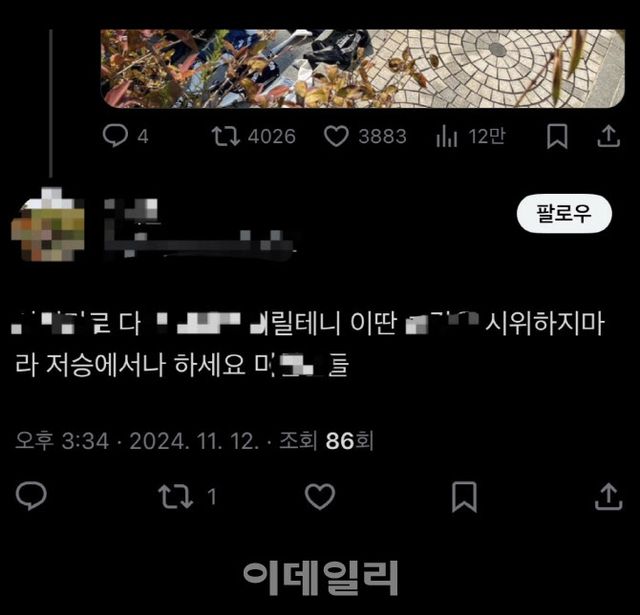View the 조회 86회 view count

[x=326, y=441]
